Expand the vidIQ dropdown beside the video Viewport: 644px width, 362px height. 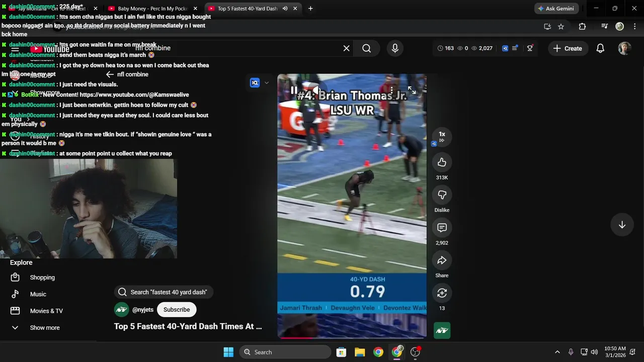tap(267, 82)
